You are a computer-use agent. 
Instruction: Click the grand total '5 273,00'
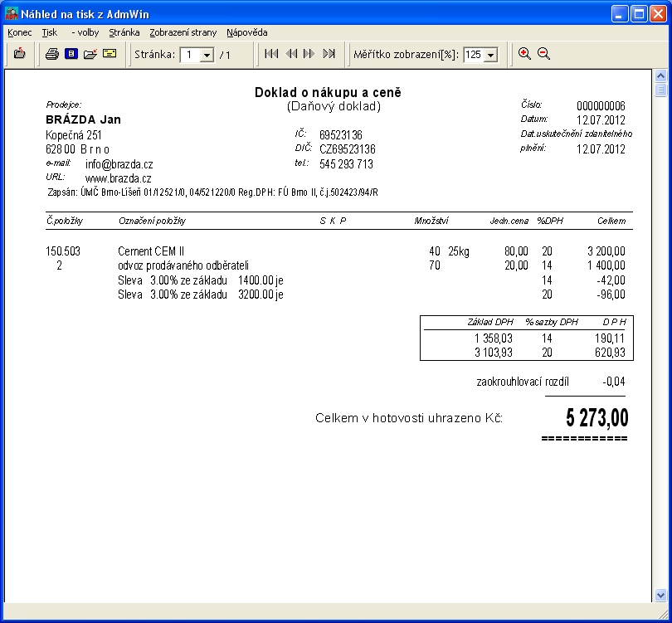(x=597, y=417)
